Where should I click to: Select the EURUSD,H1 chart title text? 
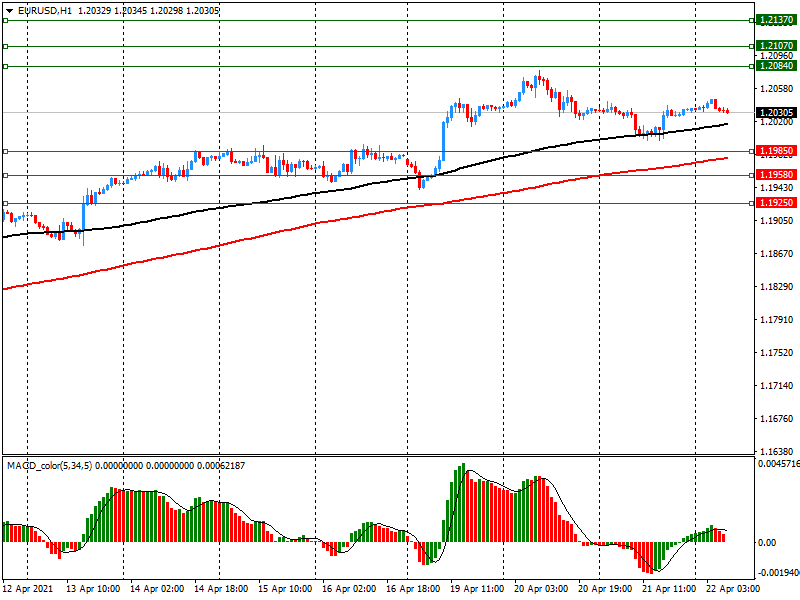[x=44, y=11]
